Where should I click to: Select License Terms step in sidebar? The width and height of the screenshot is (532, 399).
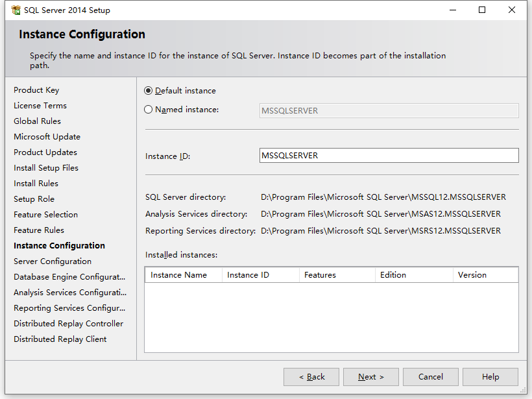click(x=40, y=106)
